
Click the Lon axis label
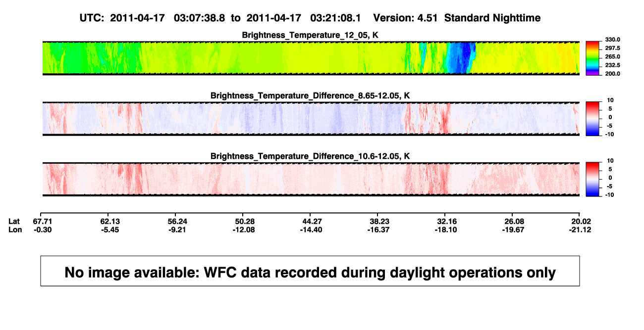point(15,230)
